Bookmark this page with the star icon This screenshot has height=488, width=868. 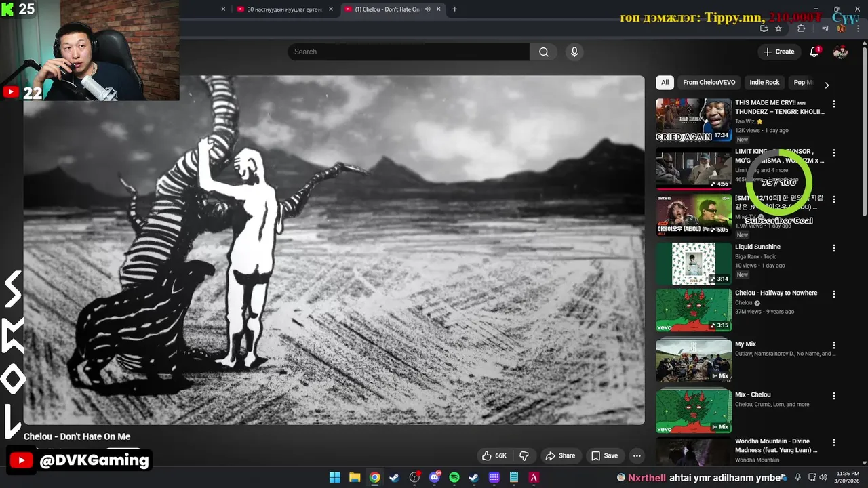pyautogui.click(x=778, y=28)
